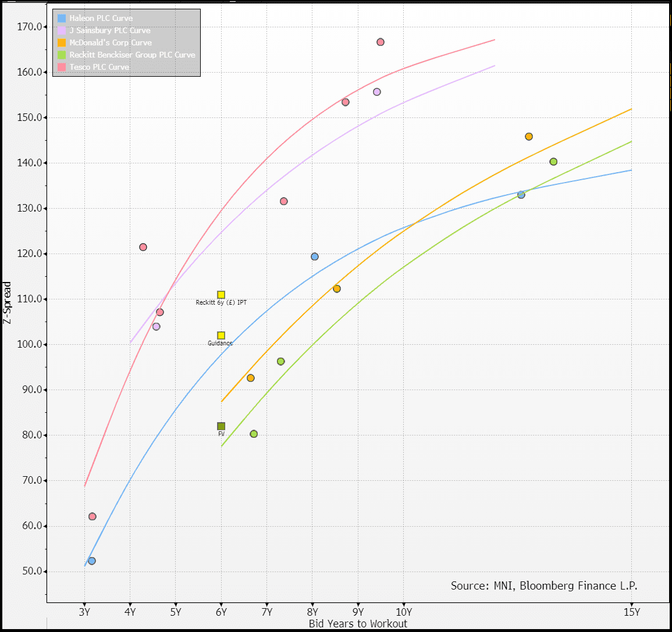Click the blue Haleon point near 119
The height and width of the screenshot is (632, 672).
click(x=315, y=256)
